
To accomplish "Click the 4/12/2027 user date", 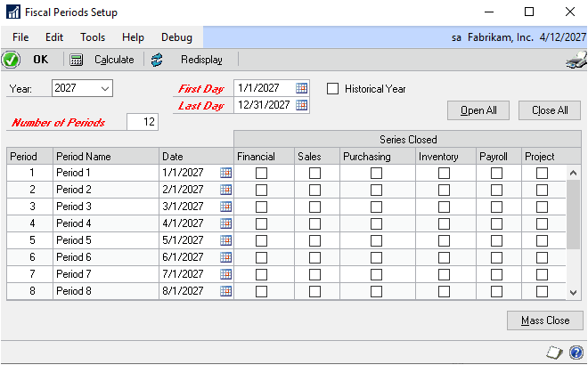I will tap(562, 37).
